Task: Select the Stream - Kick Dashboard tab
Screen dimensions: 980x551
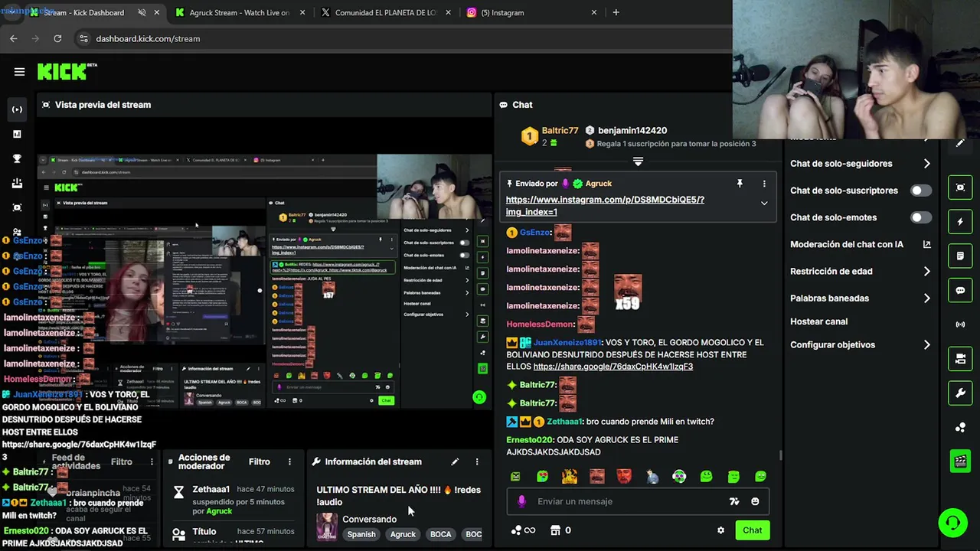Action: pyautogui.click(x=93, y=13)
